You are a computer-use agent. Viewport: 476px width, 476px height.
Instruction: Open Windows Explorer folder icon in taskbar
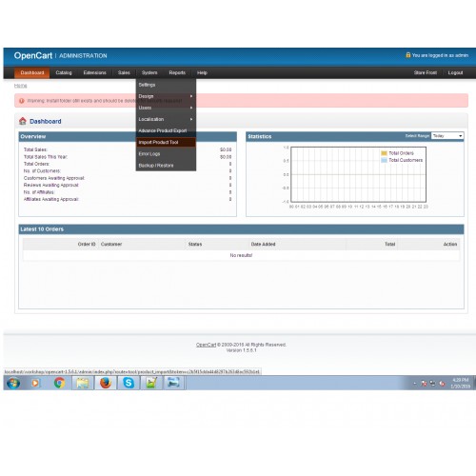[x=83, y=383]
